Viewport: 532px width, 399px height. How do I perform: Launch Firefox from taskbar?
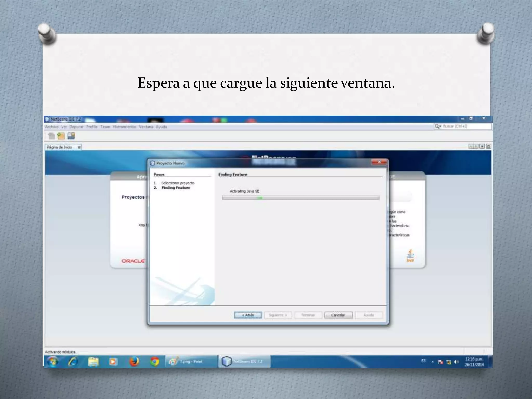click(134, 362)
